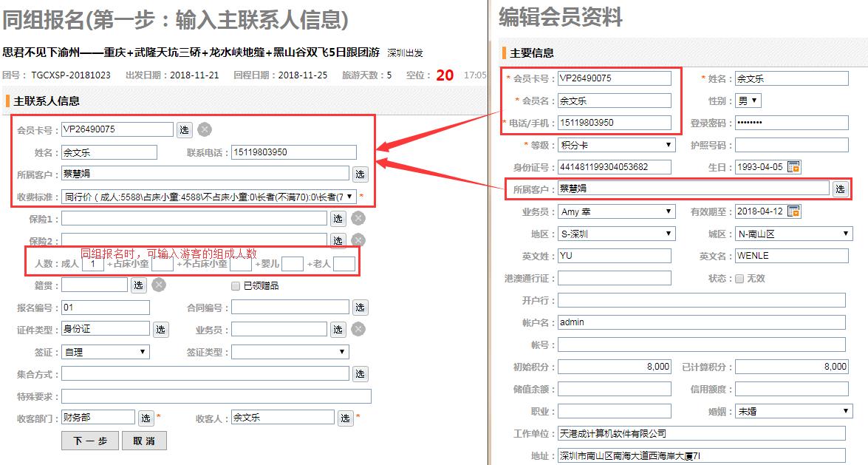This screenshot has width=868, height=465.
Task: Click 选 beside the 收客部门 field
Action: tap(146, 418)
